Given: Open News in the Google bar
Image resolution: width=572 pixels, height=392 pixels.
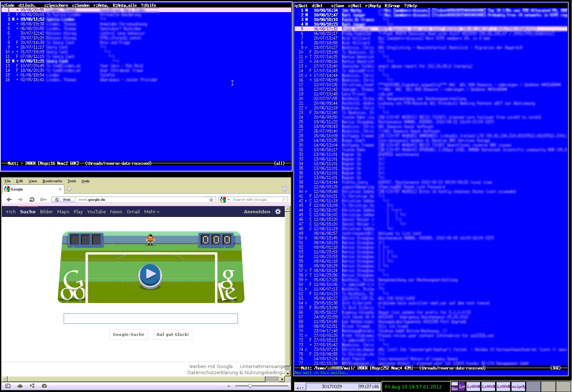Looking at the screenshot, I should click(x=116, y=212).
